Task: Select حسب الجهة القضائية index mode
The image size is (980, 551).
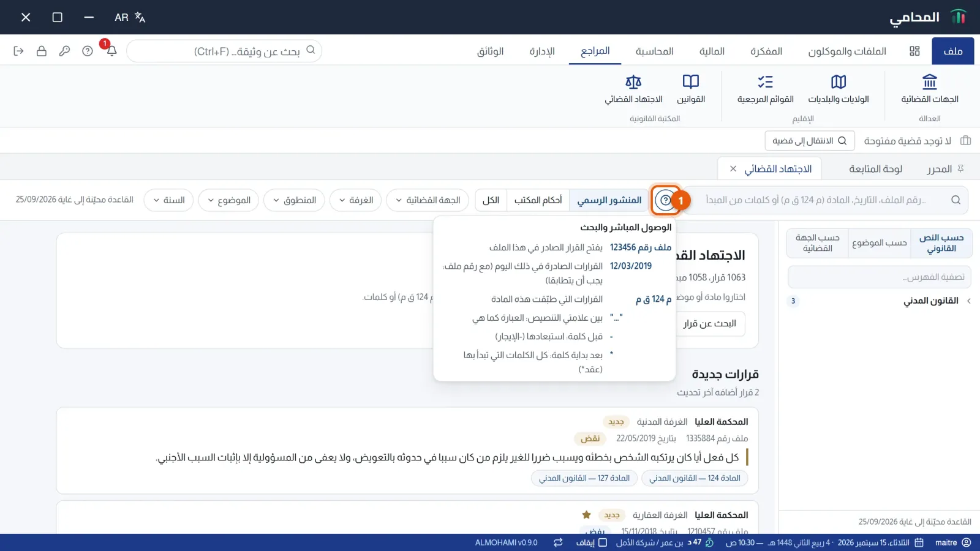Action: click(x=818, y=243)
